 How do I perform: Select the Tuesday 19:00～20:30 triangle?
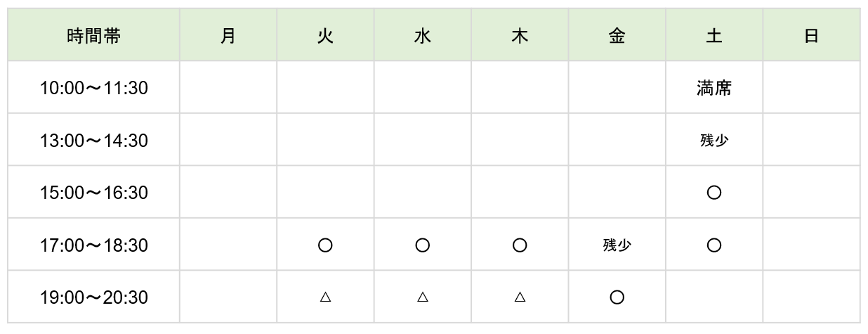click(325, 297)
